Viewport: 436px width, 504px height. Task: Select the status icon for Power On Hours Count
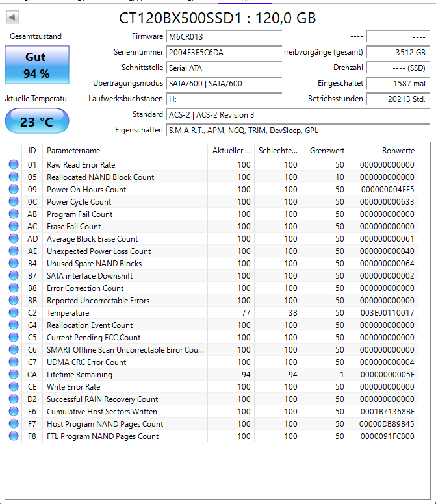(14, 189)
